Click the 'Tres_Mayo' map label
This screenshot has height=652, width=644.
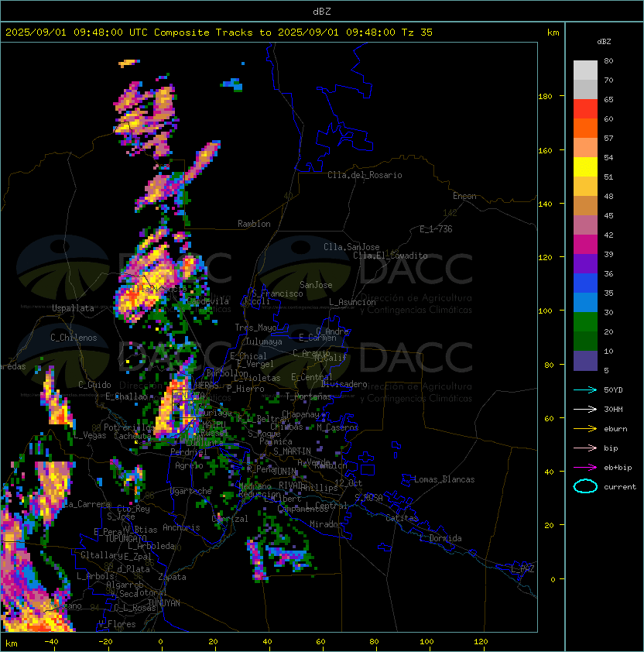tap(255, 328)
